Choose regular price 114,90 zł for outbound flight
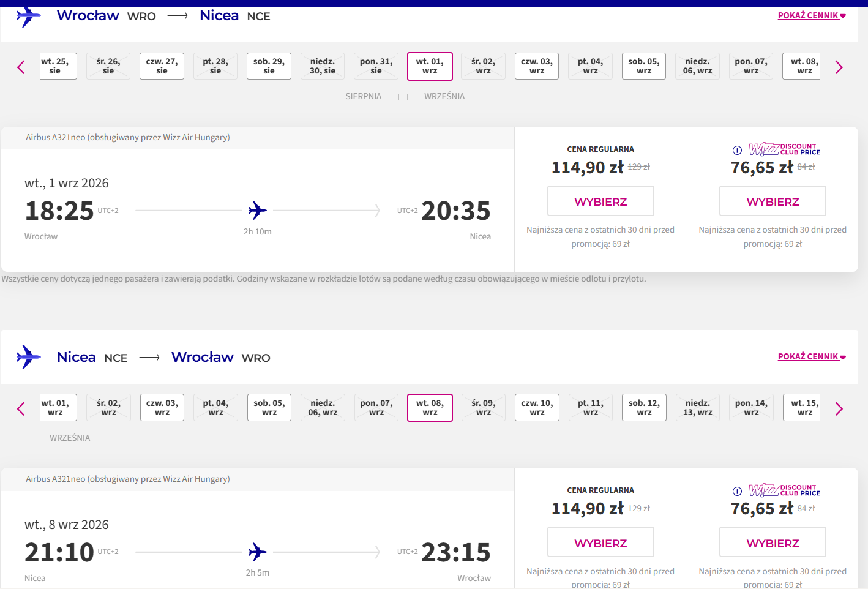The width and height of the screenshot is (868, 589). 600,201
